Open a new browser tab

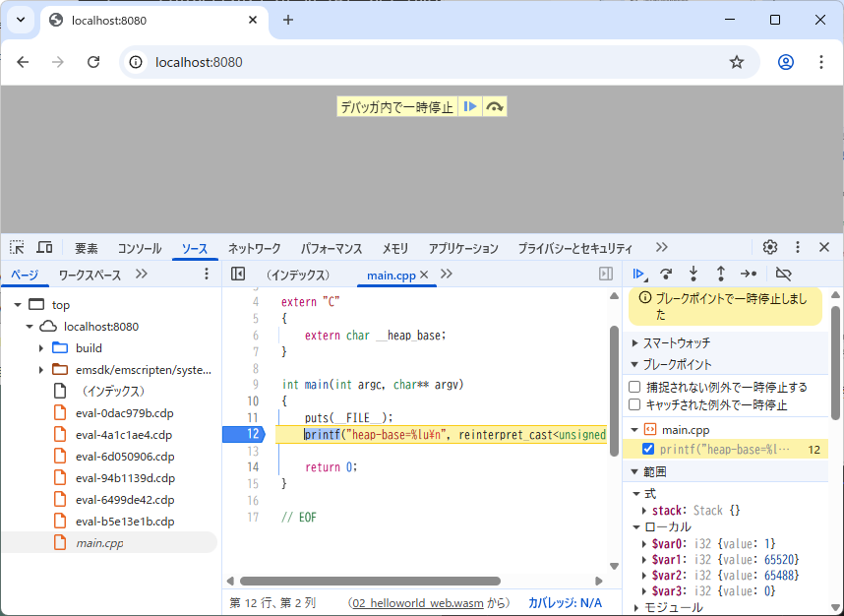(288, 20)
